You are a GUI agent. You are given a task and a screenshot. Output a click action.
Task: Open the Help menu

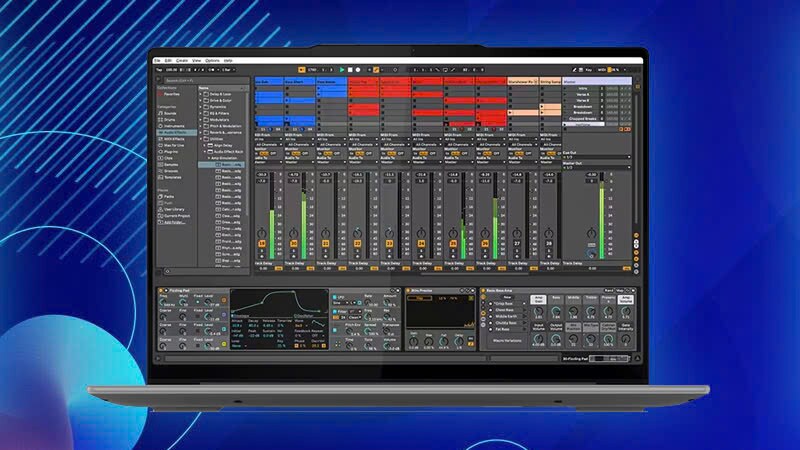(228, 61)
